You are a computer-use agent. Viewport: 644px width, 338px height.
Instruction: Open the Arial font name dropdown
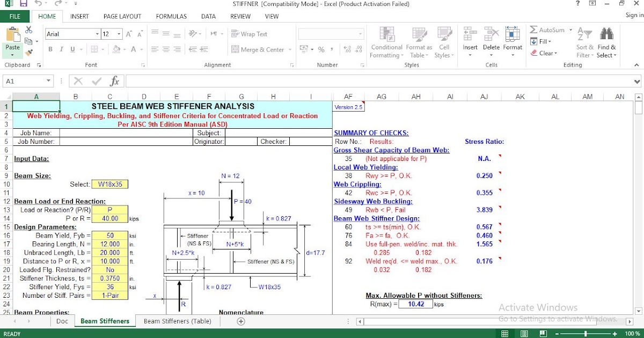point(97,33)
